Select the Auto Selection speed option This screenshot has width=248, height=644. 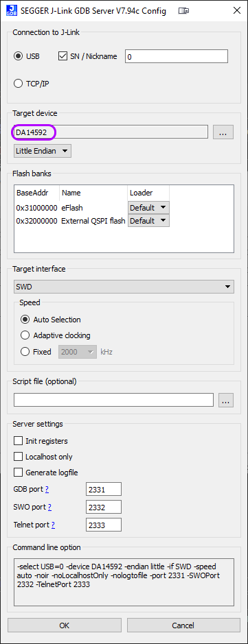coord(25,320)
